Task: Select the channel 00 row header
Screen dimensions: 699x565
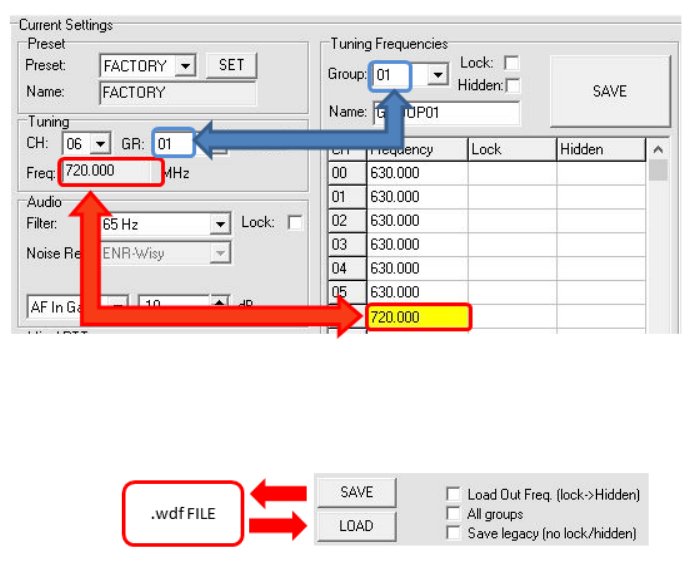Action: (x=347, y=173)
